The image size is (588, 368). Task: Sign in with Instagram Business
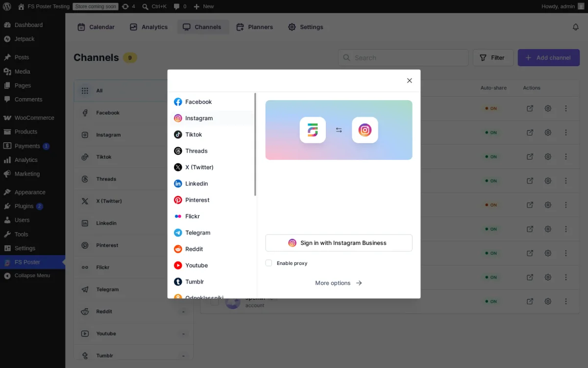pos(339,243)
